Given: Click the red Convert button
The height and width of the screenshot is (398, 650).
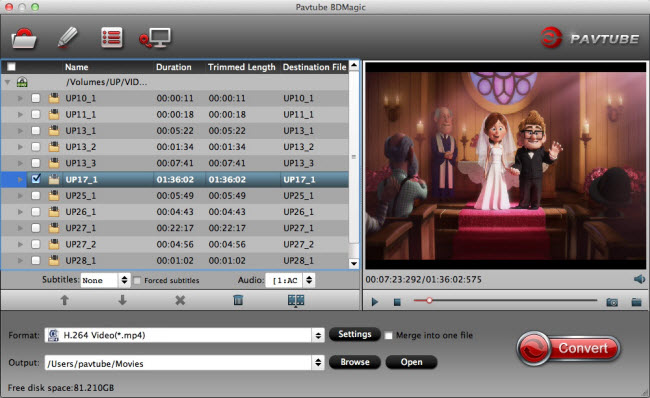Looking at the screenshot, I should pyautogui.click(x=568, y=348).
